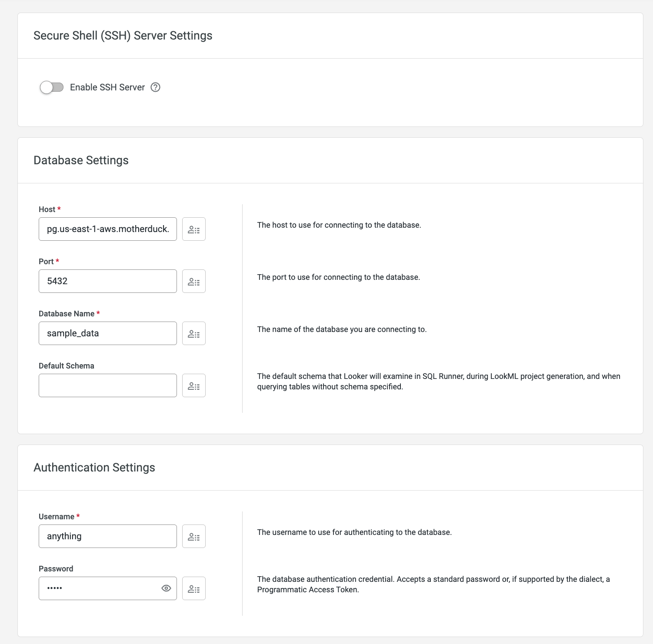Click the Database Name input field
The height and width of the screenshot is (644, 653).
[108, 333]
